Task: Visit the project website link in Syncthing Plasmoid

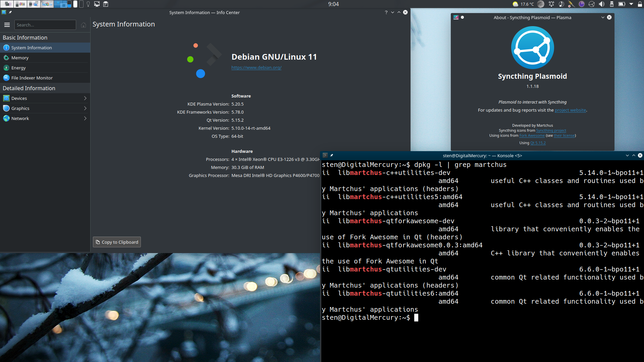Action: coord(570,110)
